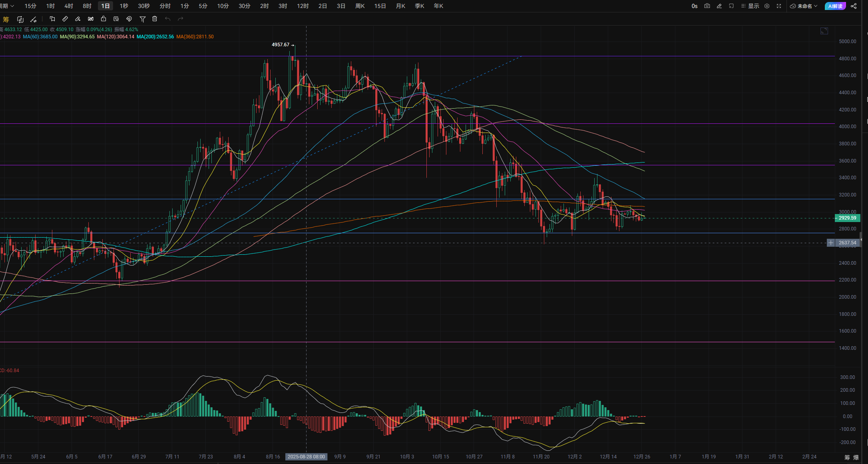The width and height of the screenshot is (868, 464).
Task: Click the trash delete drawings icon
Action: click(155, 19)
